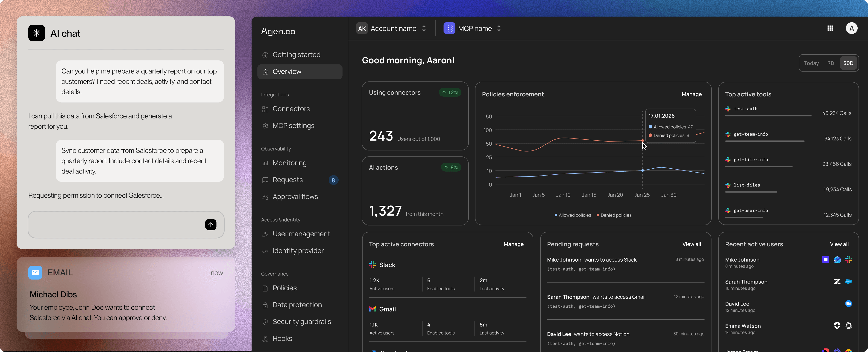This screenshot has width=868, height=352.
Task: Click Manage in Policies enforcement card
Action: tap(692, 94)
